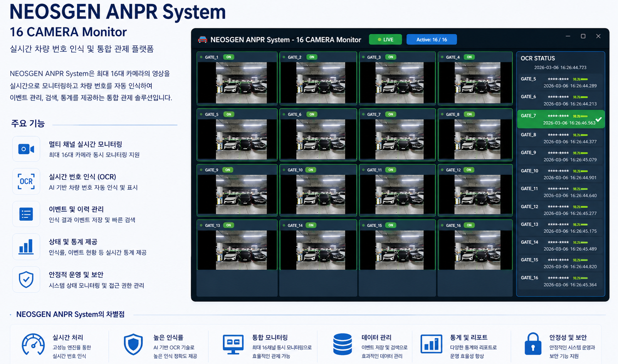
Task: Click GATE_9 confidence bar in OCR status
Action: (x=584, y=153)
